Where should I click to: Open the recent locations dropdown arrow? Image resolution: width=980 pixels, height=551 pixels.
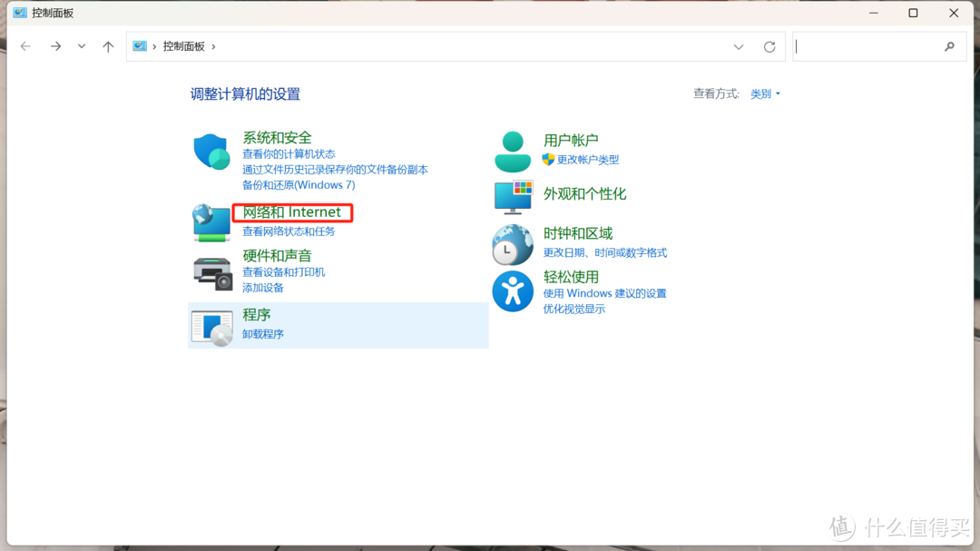click(82, 46)
